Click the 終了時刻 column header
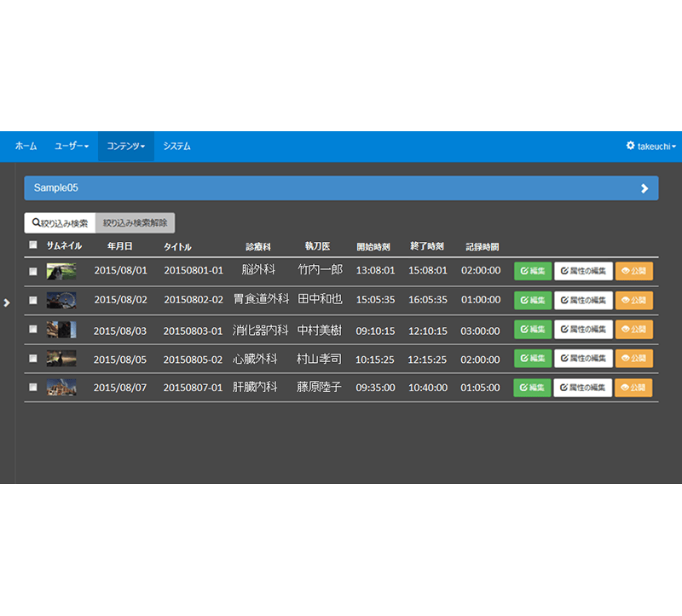This screenshot has height=616, width=682. (x=427, y=246)
